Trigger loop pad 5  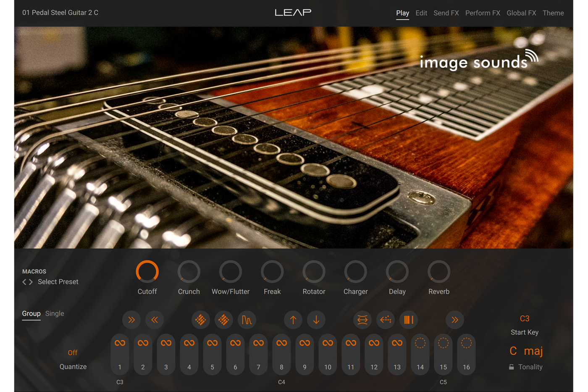212,354
